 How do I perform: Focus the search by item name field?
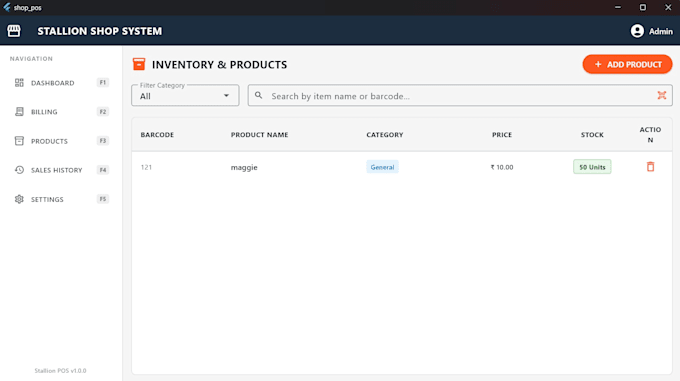click(460, 96)
